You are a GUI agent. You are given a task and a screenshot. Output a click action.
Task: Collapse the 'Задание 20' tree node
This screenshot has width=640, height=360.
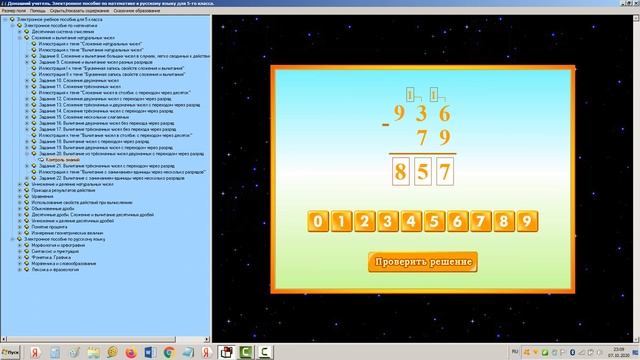(x=27, y=154)
